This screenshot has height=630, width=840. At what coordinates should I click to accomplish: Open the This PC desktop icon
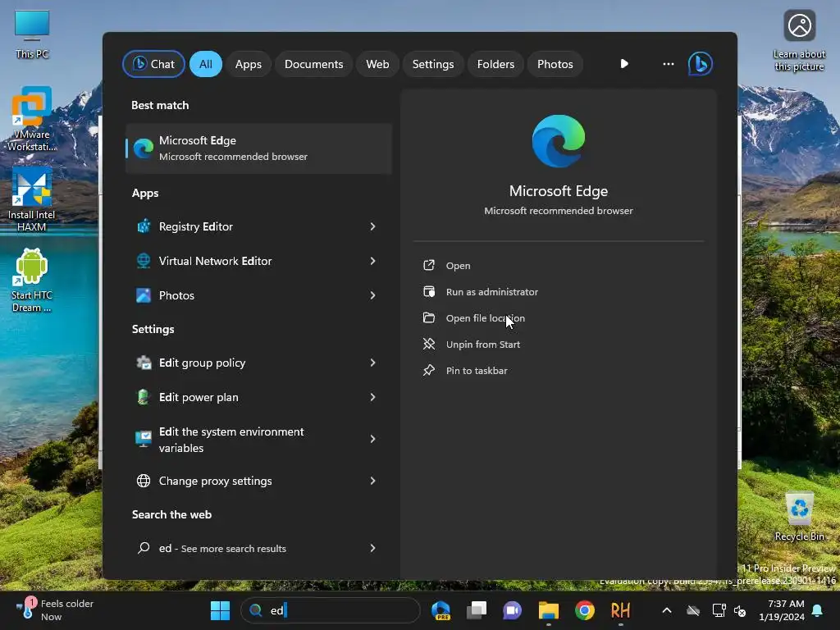[x=32, y=34]
